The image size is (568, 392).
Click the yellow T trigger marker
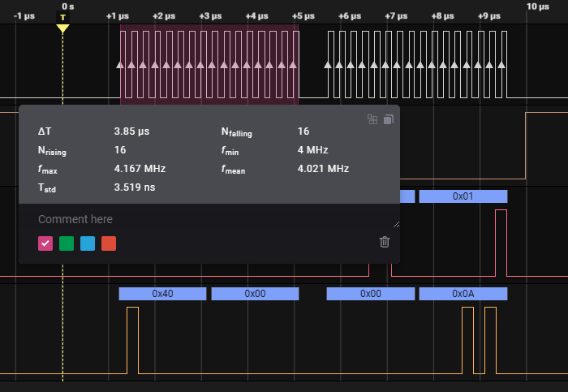coord(62,23)
